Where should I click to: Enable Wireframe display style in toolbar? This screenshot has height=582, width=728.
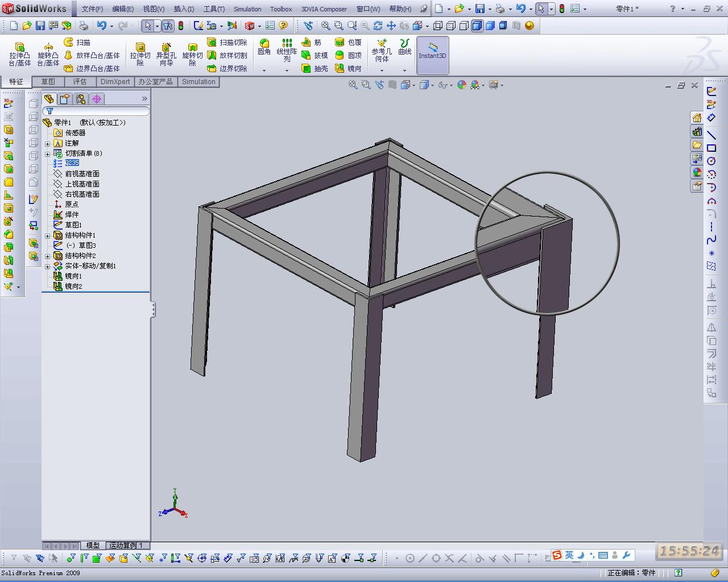[x=437, y=26]
